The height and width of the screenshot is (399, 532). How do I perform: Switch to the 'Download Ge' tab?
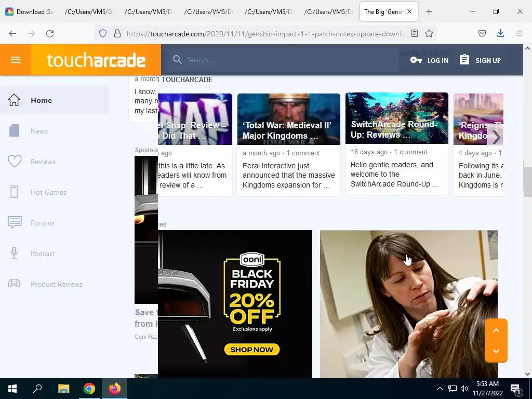click(30, 11)
